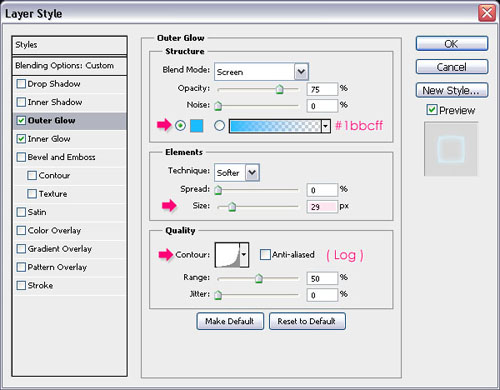Click the New Style button
The height and width of the screenshot is (390, 500).
click(x=452, y=90)
